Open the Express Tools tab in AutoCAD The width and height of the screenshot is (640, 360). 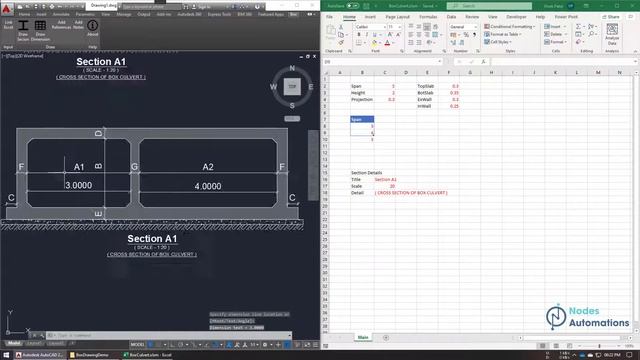219,14
